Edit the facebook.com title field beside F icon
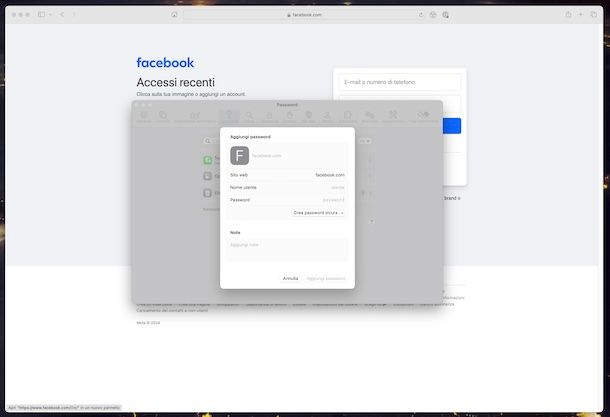The width and height of the screenshot is (610, 417). click(266, 156)
